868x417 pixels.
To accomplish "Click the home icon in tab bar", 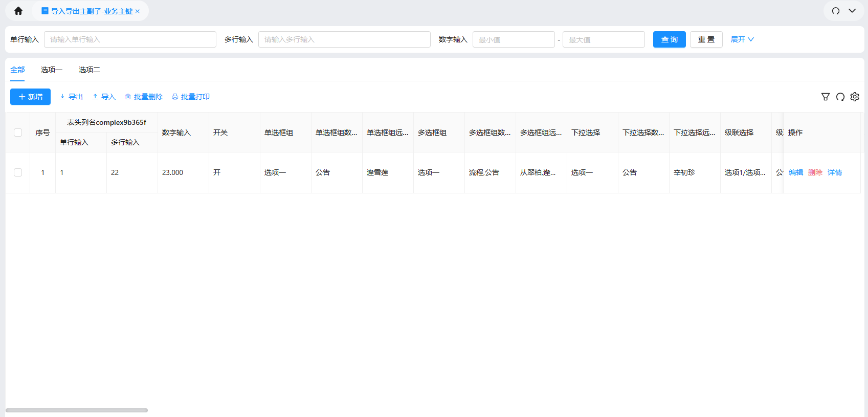I will (18, 11).
